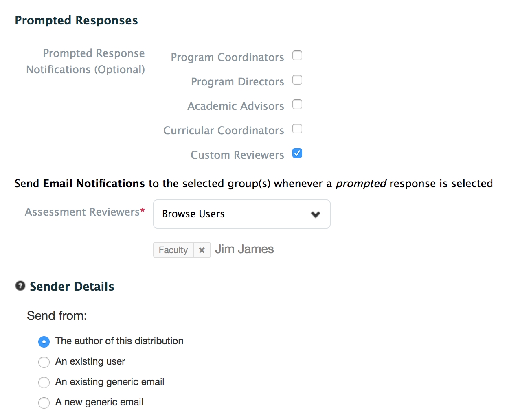This screenshot has height=420, width=531.
Task: Click the Prompted Responses section heading
Action: click(77, 20)
